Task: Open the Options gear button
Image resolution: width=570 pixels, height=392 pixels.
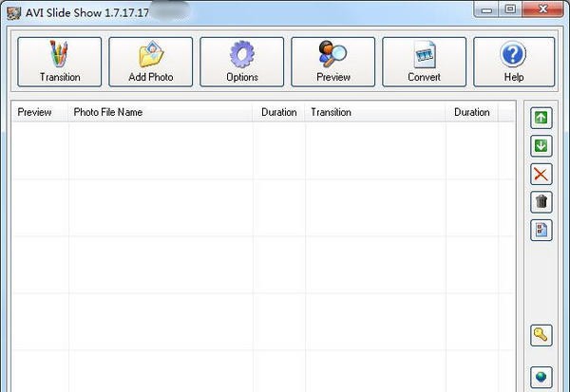Action: pyautogui.click(x=241, y=62)
